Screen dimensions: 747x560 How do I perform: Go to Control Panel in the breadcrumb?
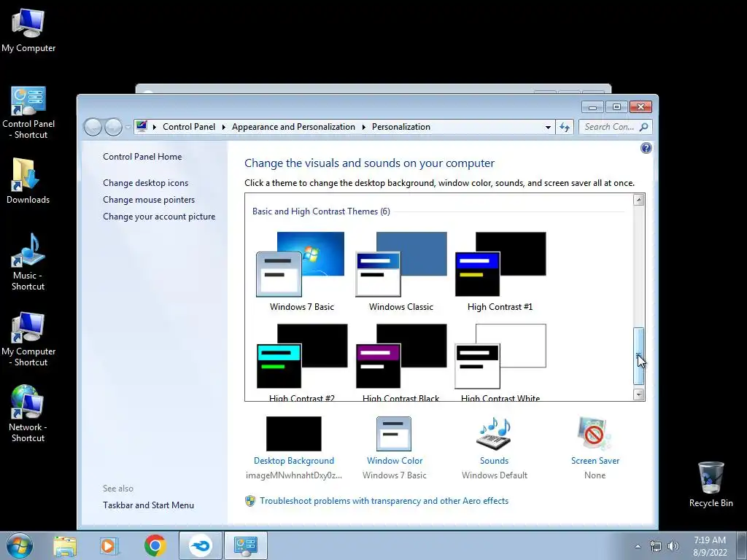pos(189,127)
